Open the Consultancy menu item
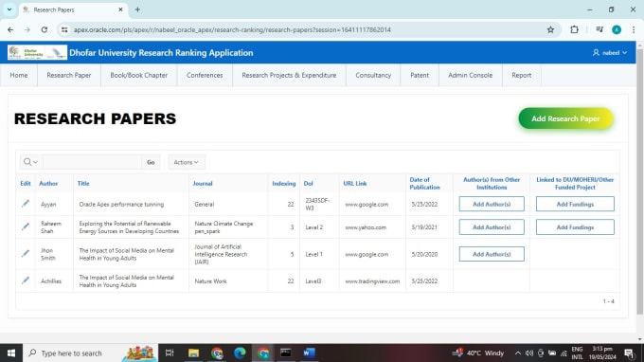This screenshot has height=362, width=644. [x=373, y=75]
